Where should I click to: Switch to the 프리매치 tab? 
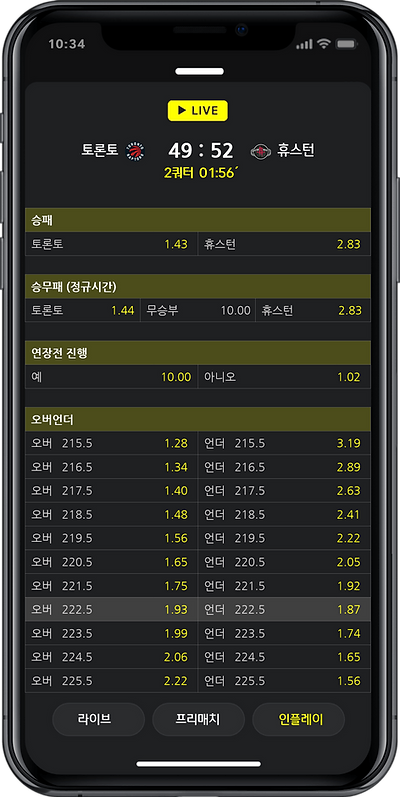(x=198, y=719)
